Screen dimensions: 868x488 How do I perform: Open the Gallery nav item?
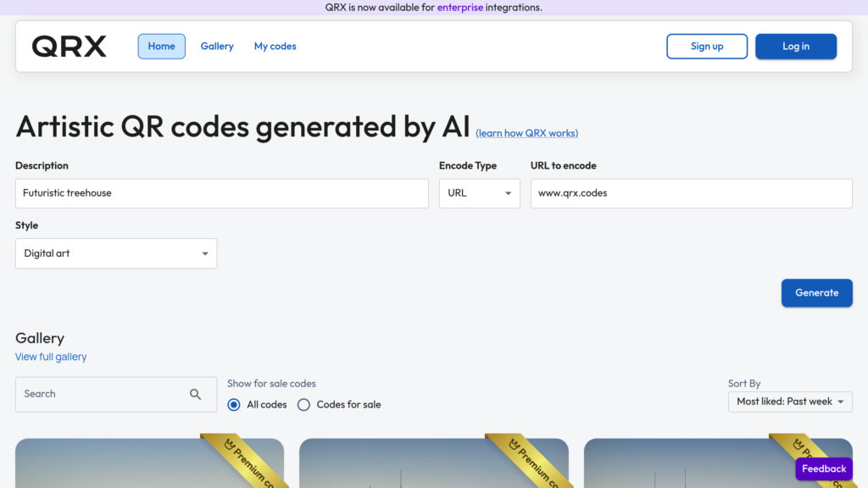[217, 47]
